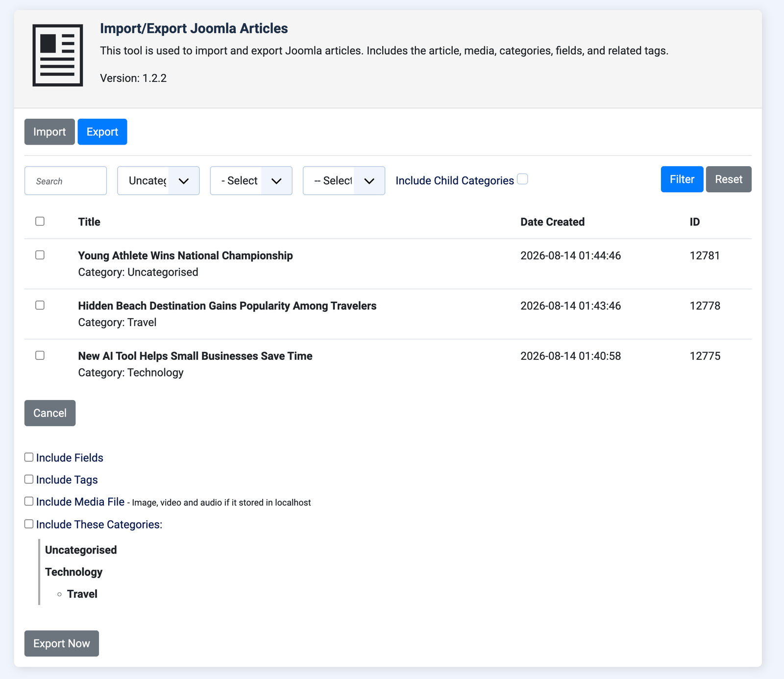Viewport: 784px width, 679px height.
Task: Enable Include Tags option
Action: pos(29,479)
